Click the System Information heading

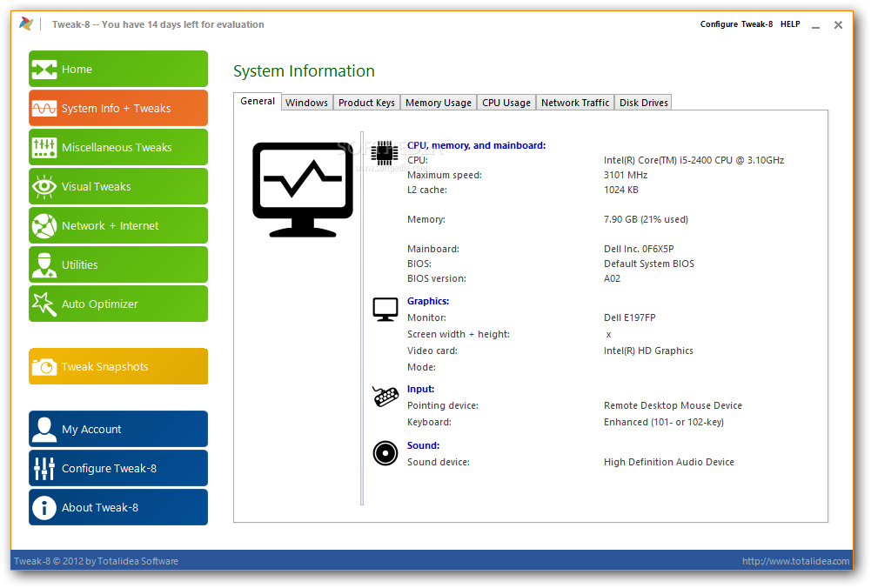[304, 71]
